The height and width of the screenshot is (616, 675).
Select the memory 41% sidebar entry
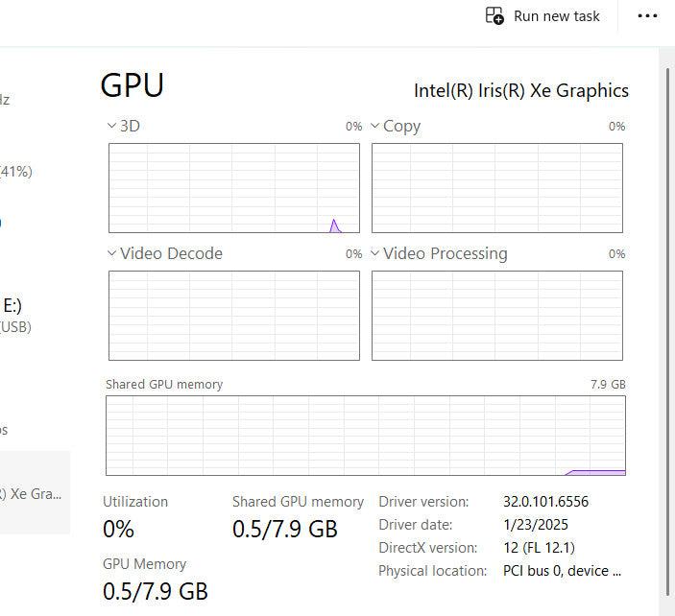click(x=16, y=172)
